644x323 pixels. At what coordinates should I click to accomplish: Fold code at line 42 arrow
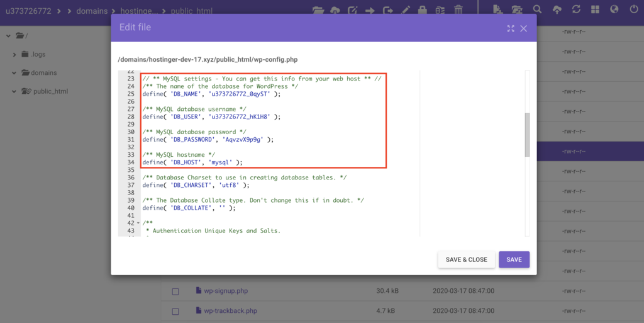pyautogui.click(x=138, y=223)
